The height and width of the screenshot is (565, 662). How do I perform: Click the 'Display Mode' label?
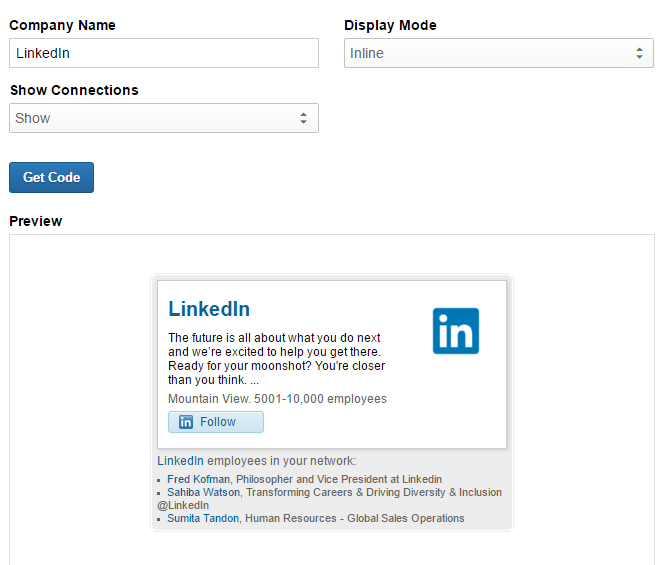390,25
